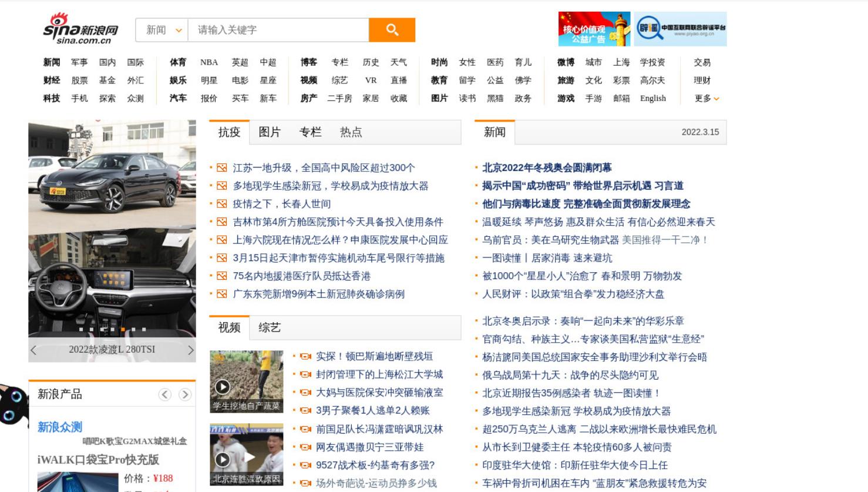The width and height of the screenshot is (868, 492).
Task: Click next arrow in 新浪产品 panel
Action: click(185, 394)
